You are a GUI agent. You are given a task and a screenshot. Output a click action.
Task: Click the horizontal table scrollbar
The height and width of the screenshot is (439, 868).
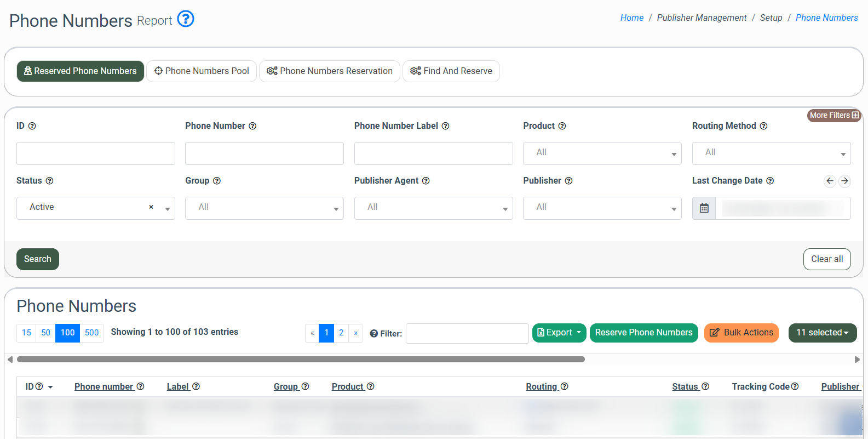point(301,360)
